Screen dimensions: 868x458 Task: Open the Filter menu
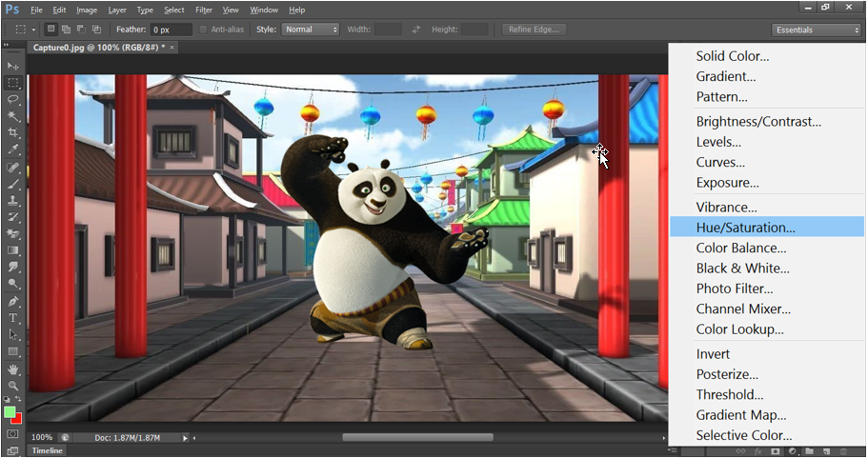point(204,10)
